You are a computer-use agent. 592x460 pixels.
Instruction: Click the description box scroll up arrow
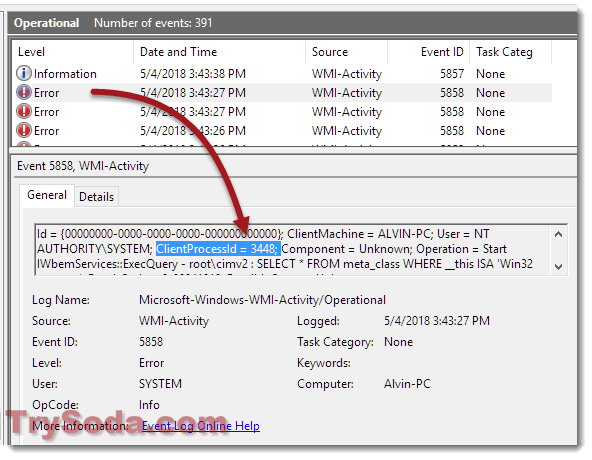point(559,234)
